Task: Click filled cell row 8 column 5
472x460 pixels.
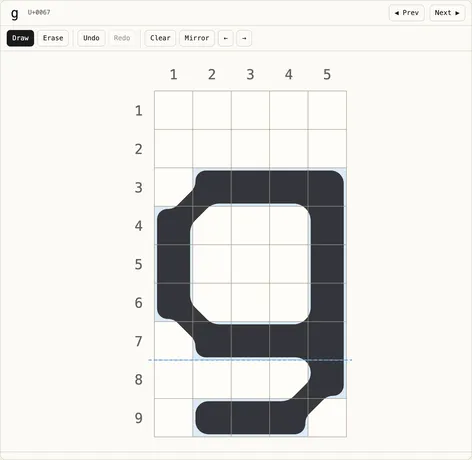Action: pyautogui.click(x=327, y=379)
